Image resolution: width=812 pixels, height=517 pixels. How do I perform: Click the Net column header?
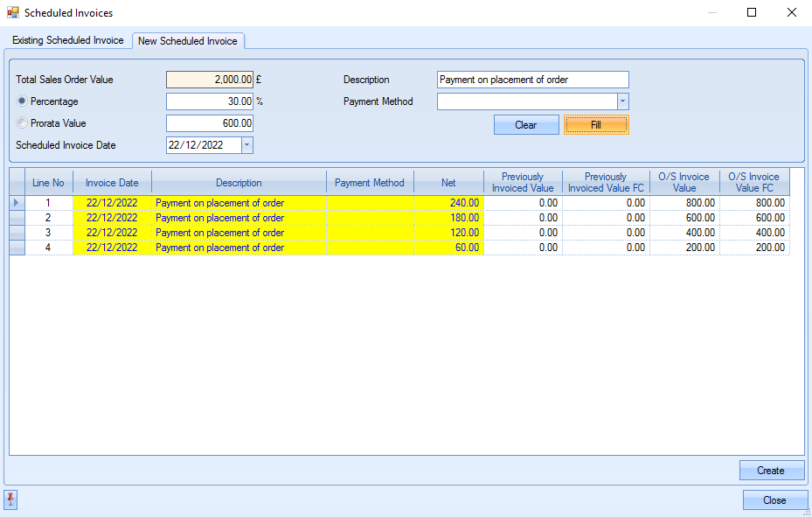pos(448,183)
